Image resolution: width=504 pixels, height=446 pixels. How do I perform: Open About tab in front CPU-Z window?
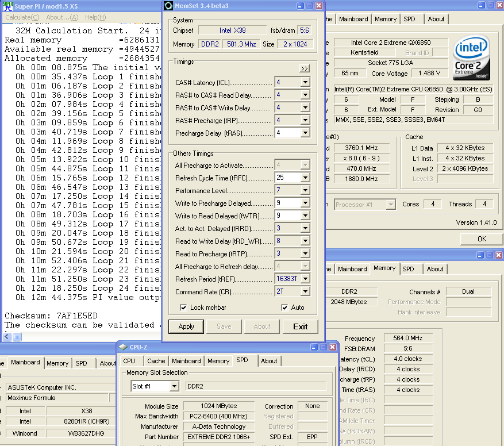click(269, 361)
